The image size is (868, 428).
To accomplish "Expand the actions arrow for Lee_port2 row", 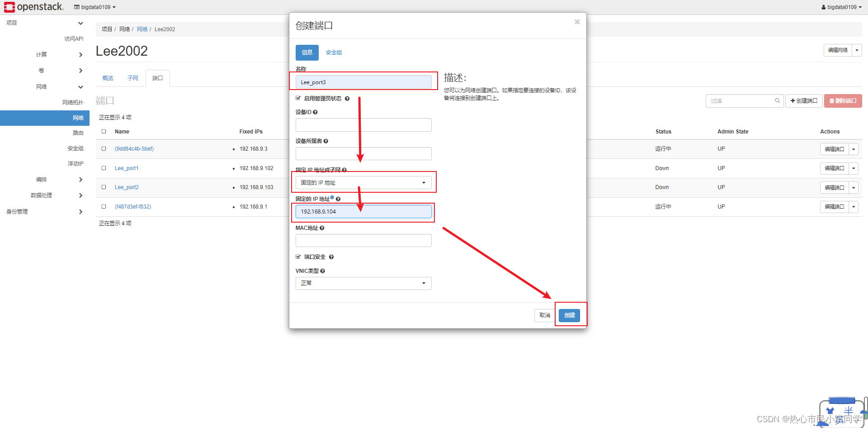I will [x=854, y=187].
